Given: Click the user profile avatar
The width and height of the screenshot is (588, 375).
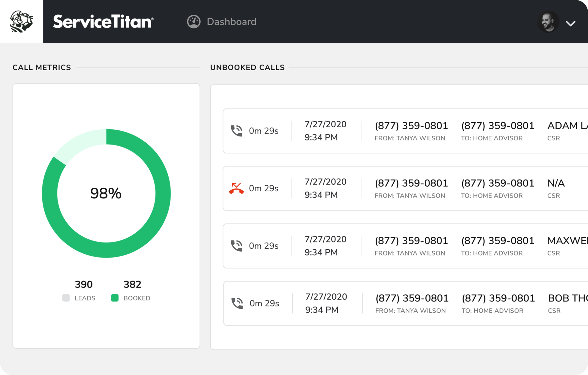Looking at the screenshot, I should coord(548,22).
